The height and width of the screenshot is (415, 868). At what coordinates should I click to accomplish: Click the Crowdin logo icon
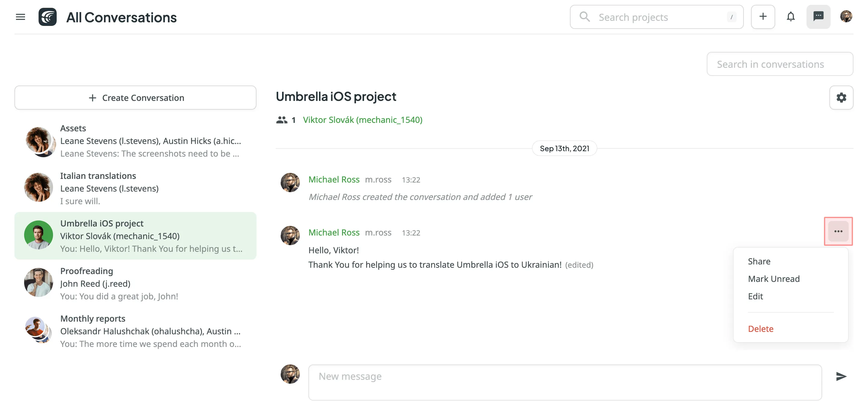pos(48,17)
